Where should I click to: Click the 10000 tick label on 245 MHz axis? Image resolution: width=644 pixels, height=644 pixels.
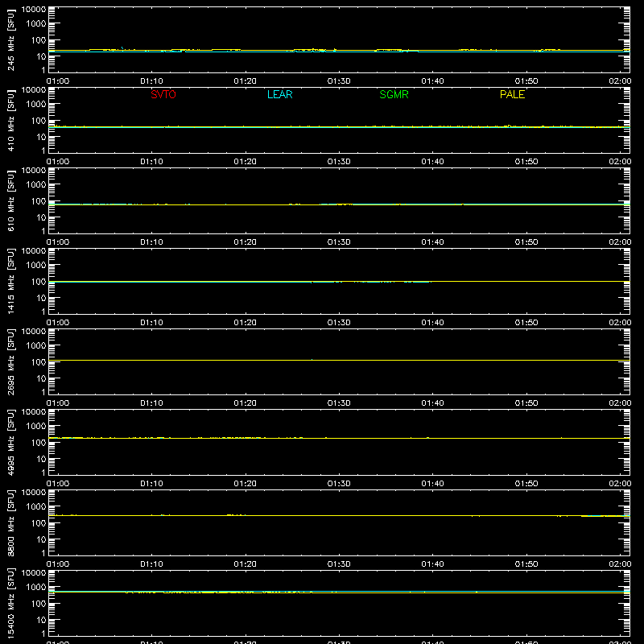click(x=34, y=10)
